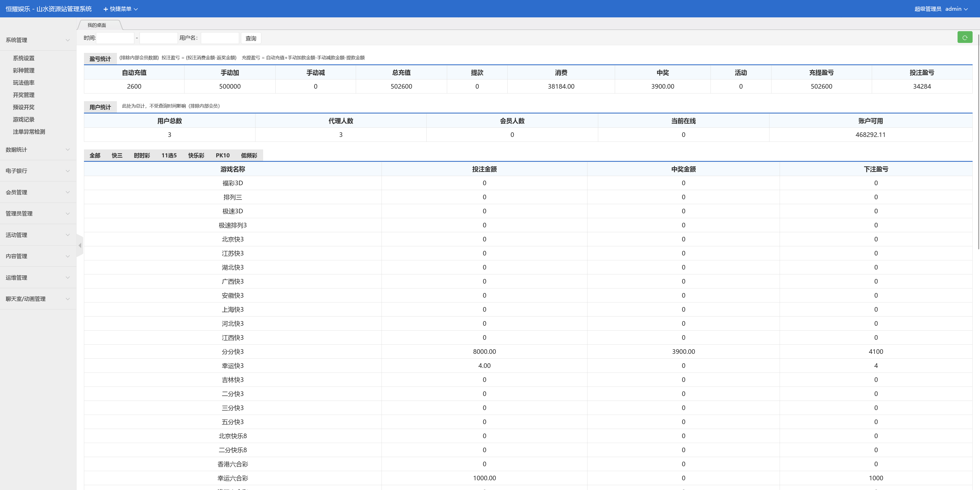980x490 pixels.
Task: Open 注单异常检测 in the sidebar
Action: pyautogui.click(x=29, y=132)
